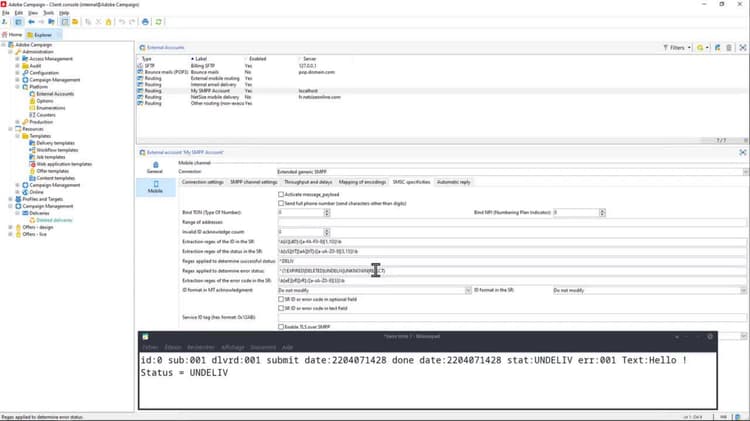Click the yellow folder toolbar icon
This screenshot has width=750, height=421.
(75, 22)
